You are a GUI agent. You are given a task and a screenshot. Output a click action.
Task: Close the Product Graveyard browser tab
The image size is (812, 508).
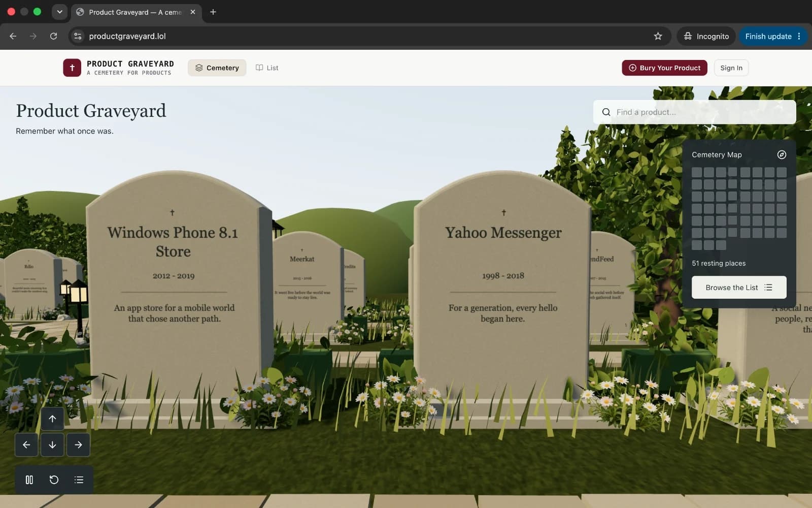[193, 12]
